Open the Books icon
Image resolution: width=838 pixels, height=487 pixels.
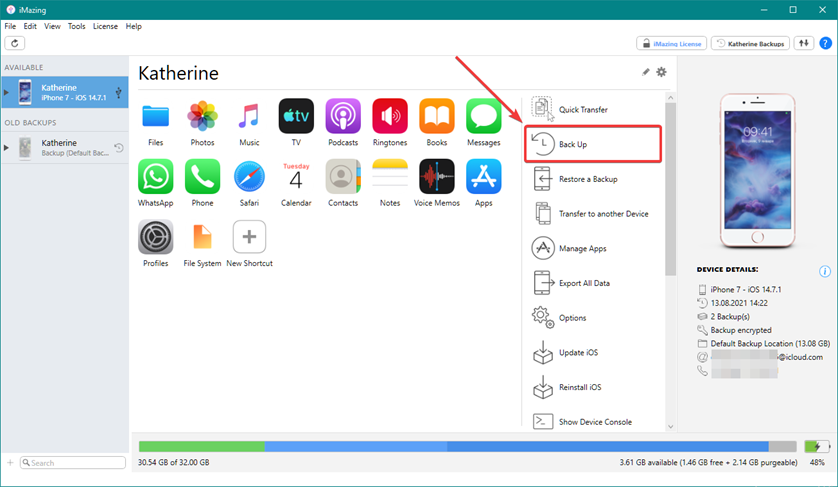[437, 115]
